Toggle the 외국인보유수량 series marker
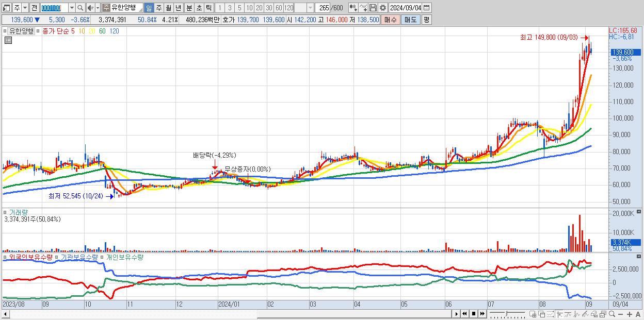644x320 pixels. click(5, 257)
